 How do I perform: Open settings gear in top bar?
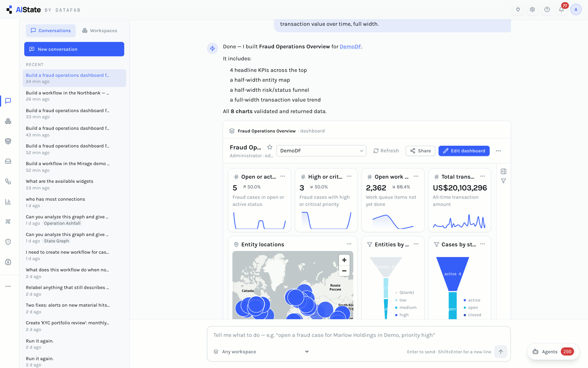click(532, 9)
